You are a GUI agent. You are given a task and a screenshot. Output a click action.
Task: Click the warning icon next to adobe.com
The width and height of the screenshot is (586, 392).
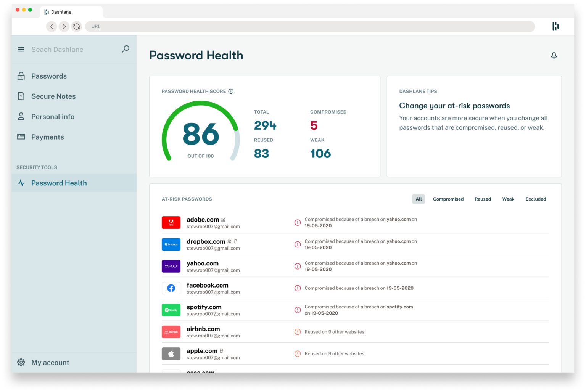coord(298,222)
